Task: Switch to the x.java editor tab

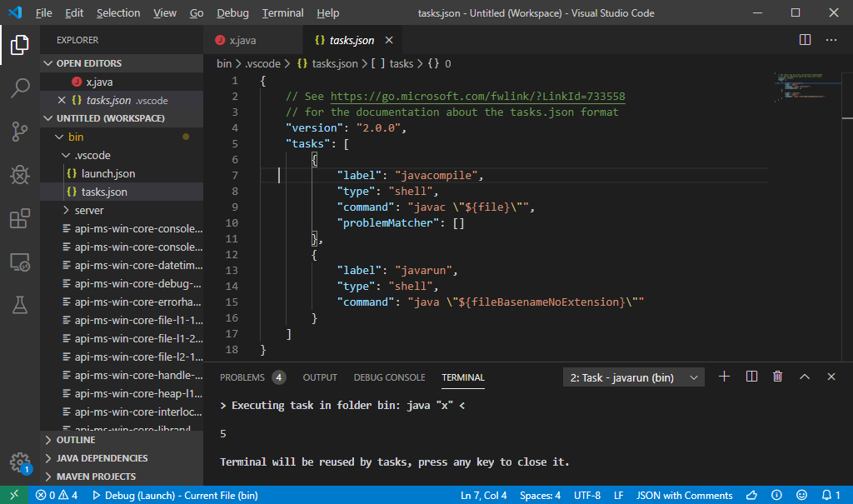Action: [x=242, y=40]
